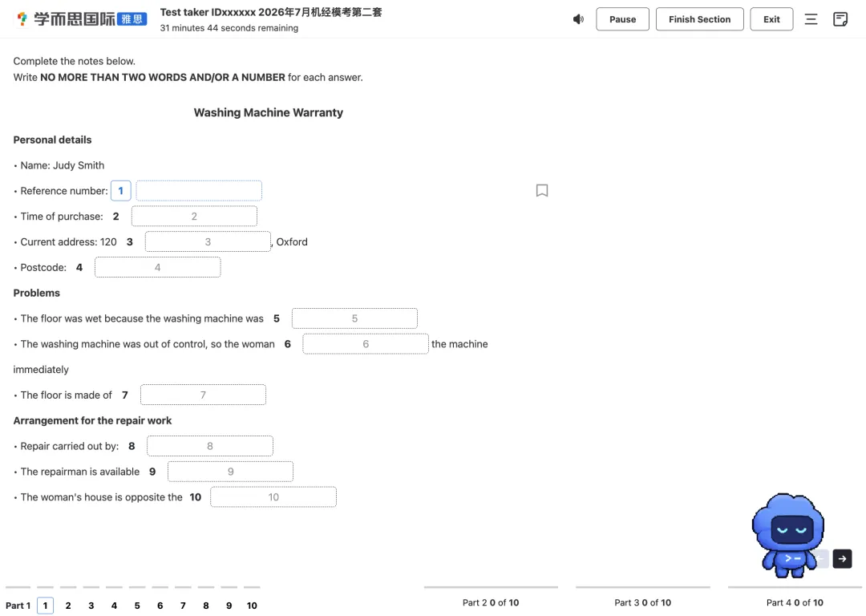The width and height of the screenshot is (866, 616).
Task: Click 'Complete the notes below.' instruction
Action: (x=74, y=61)
